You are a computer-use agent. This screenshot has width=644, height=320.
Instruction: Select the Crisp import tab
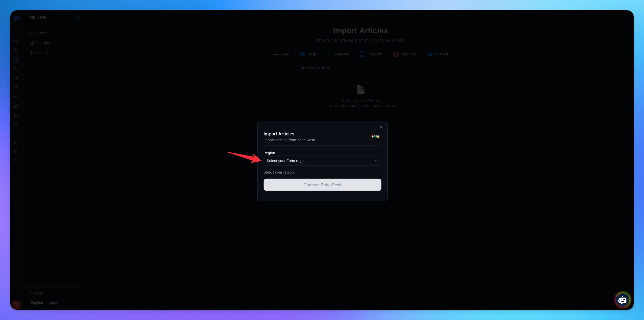pyautogui.click(x=308, y=54)
